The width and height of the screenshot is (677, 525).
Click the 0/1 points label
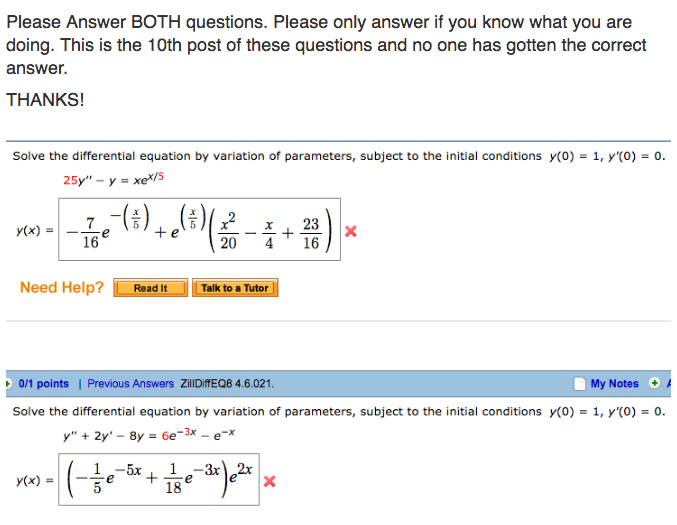pyautogui.click(x=44, y=383)
